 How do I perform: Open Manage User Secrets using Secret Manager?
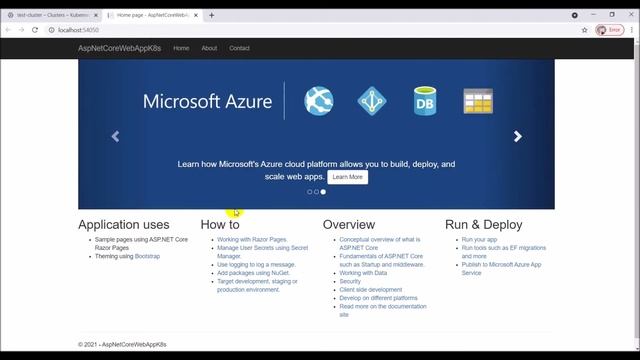(262, 252)
